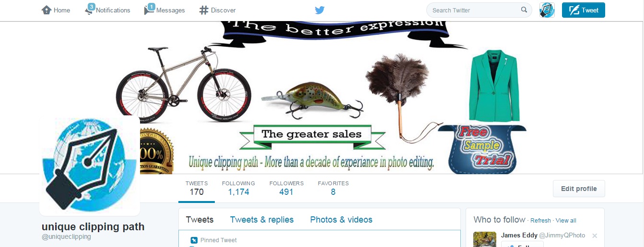Image resolution: width=644 pixels, height=247 pixels.
Task: Click the Discover hashtag icon
Action: [x=204, y=10]
